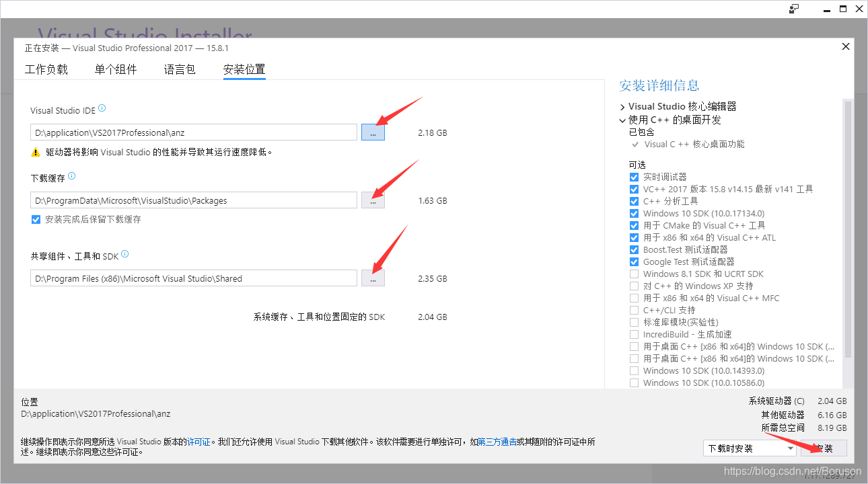Screen dimensions: 868x484
Task: Toggle 安装完成后保留下载缓存 checkbox
Action: (36, 219)
